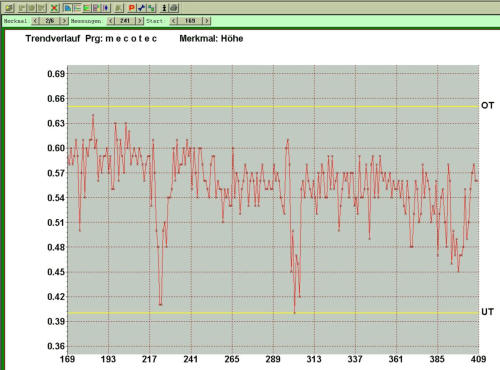Click the yellow open-file icon in the toolbar
Image resolution: width=500 pixels, height=370 pixels.
pos(9,8)
